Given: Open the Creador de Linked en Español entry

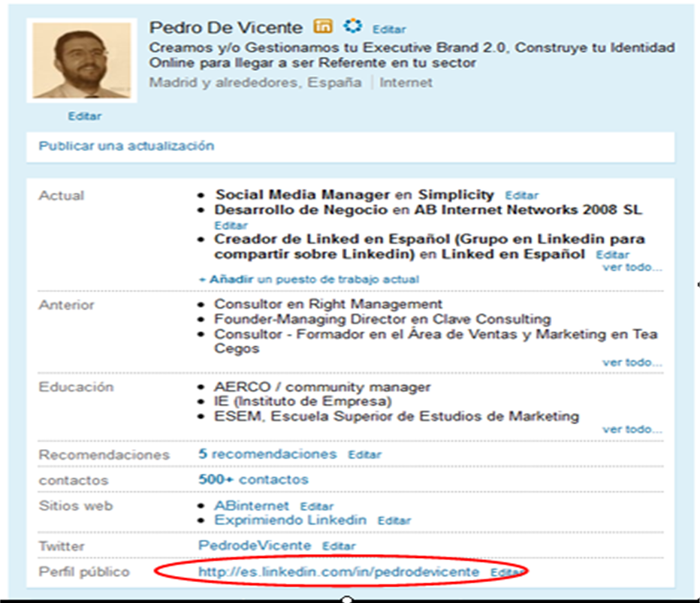Looking at the screenshot, I should tap(430, 246).
